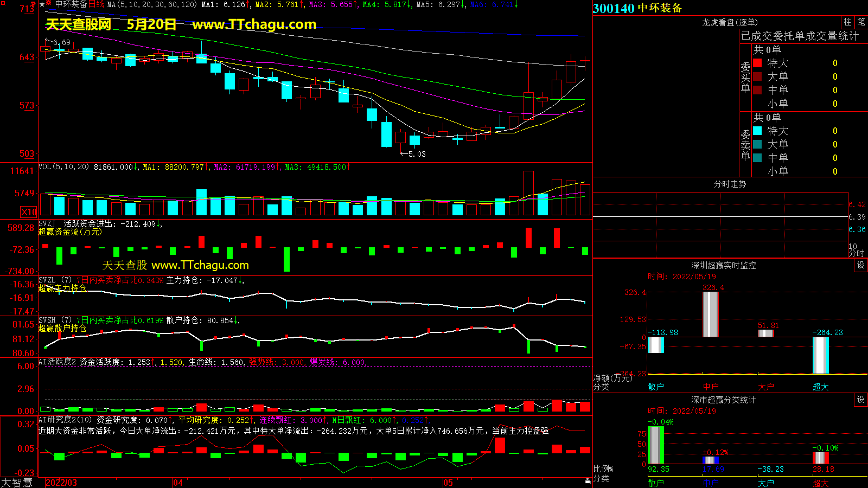Click the small red square icon in top-left corner
The width and height of the screenshot is (868, 488).
[3, 3]
